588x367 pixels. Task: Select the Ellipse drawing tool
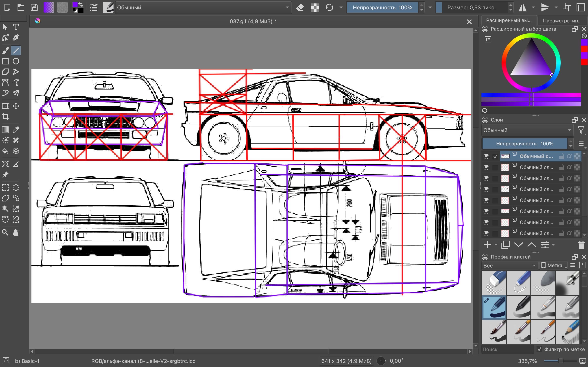[16, 61]
